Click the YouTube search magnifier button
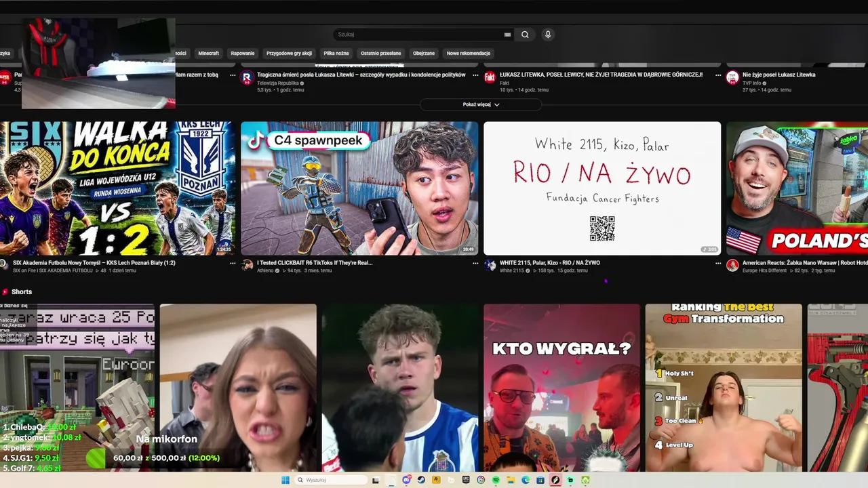 click(525, 35)
